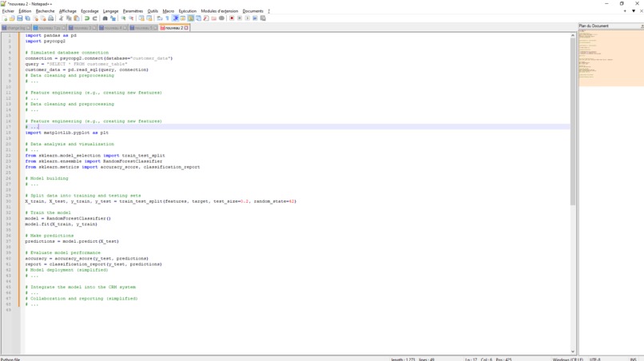This screenshot has height=361, width=644.
Task: Click the green Undo arrow icon
Action: [86, 18]
